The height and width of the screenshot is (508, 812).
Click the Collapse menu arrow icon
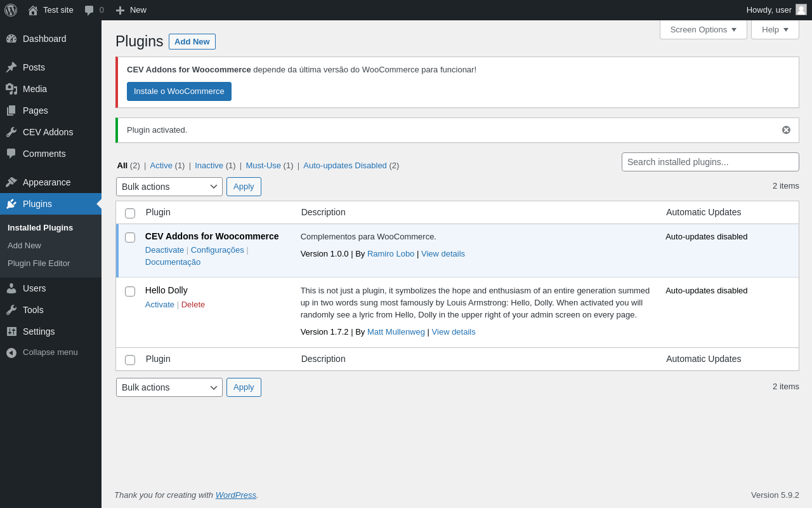pos(11,352)
